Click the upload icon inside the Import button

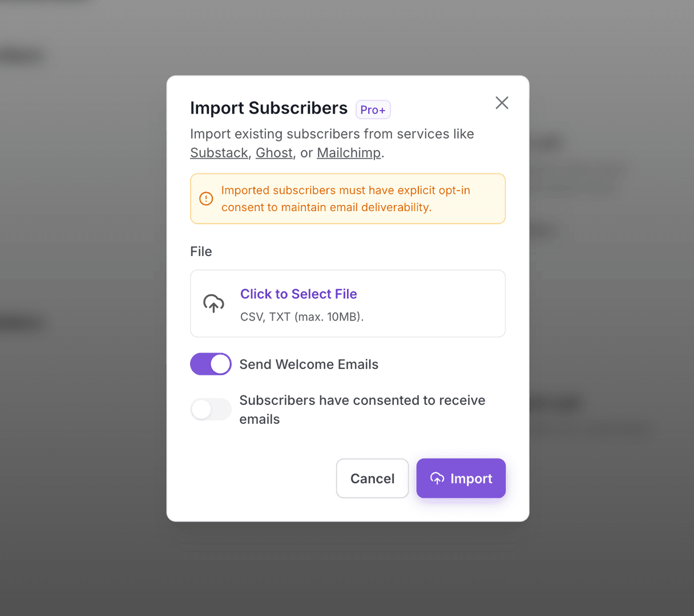(x=438, y=479)
